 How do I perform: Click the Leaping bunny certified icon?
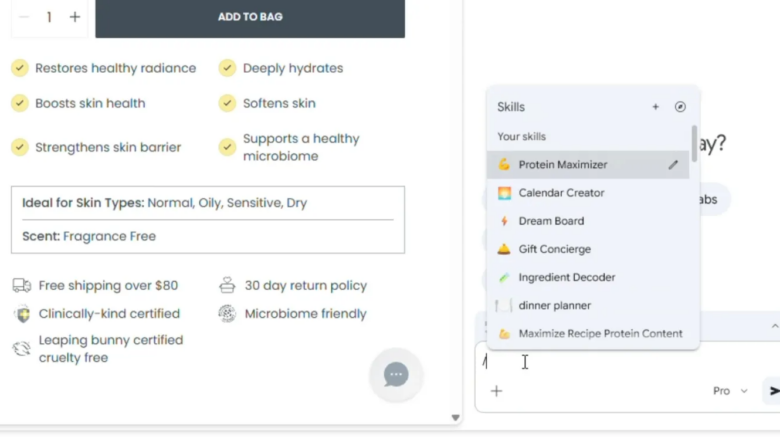click(22, 349)
